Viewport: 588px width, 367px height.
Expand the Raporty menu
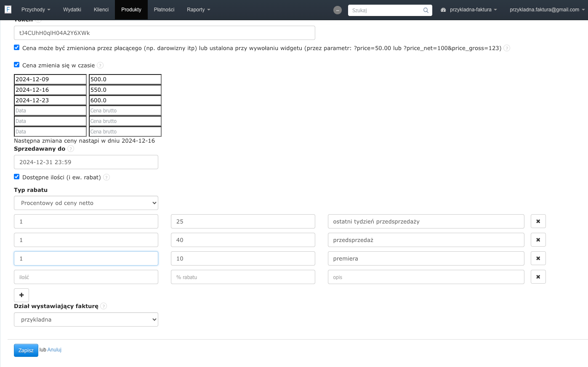coord(199,10)
